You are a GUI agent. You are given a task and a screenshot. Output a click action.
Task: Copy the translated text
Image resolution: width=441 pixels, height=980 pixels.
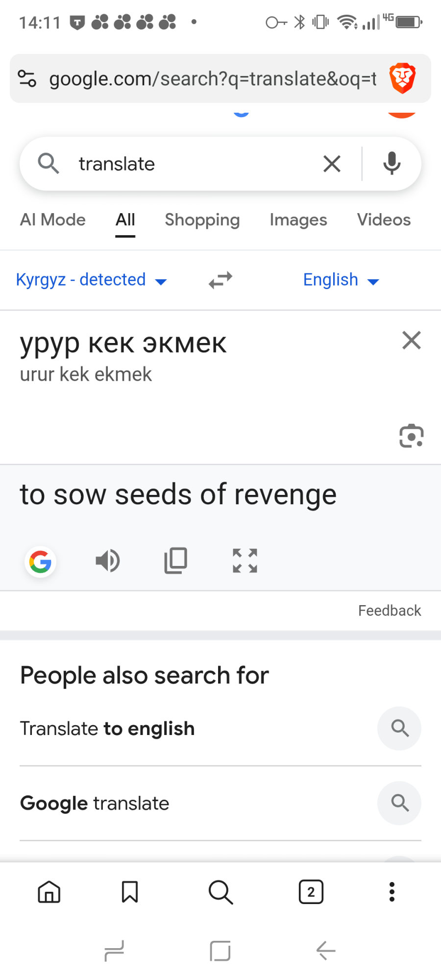pyautogui.click(x=175, y=561)
